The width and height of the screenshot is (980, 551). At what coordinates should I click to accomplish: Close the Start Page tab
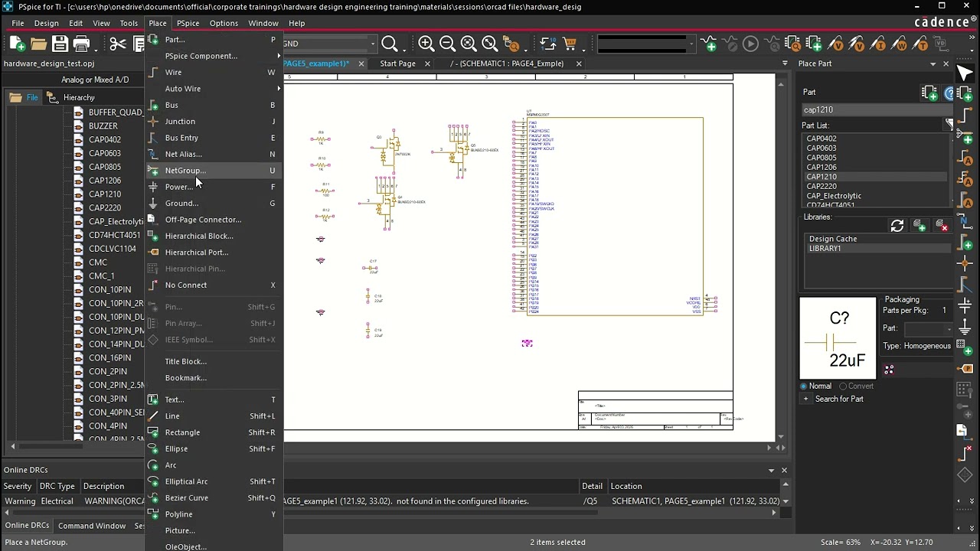[x=427, y=64]
